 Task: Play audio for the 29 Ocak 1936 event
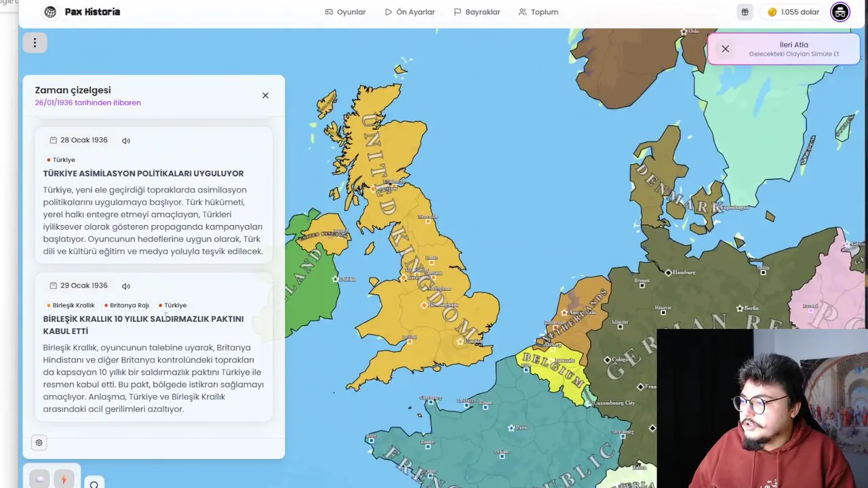[x=126, y=286]
